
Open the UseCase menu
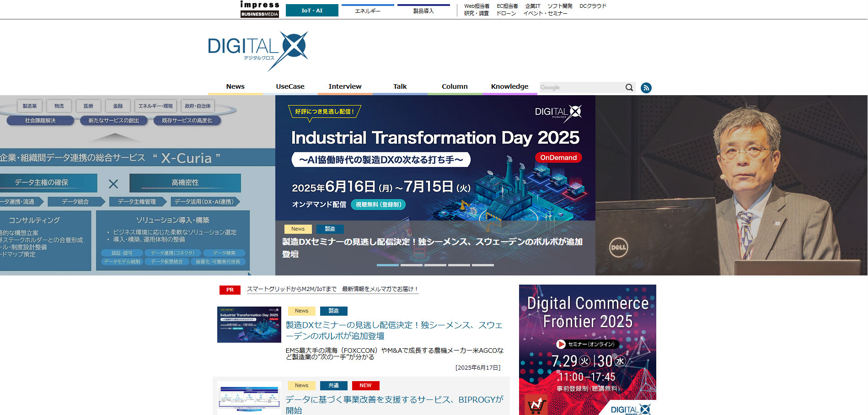(x=290, y=86)
